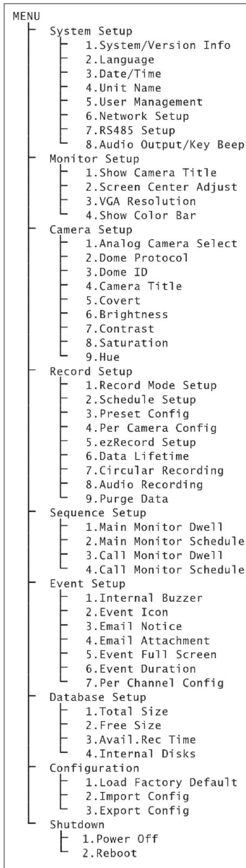
Task: Expand the Record Setup branch
Action: click(x=90, y=371)
